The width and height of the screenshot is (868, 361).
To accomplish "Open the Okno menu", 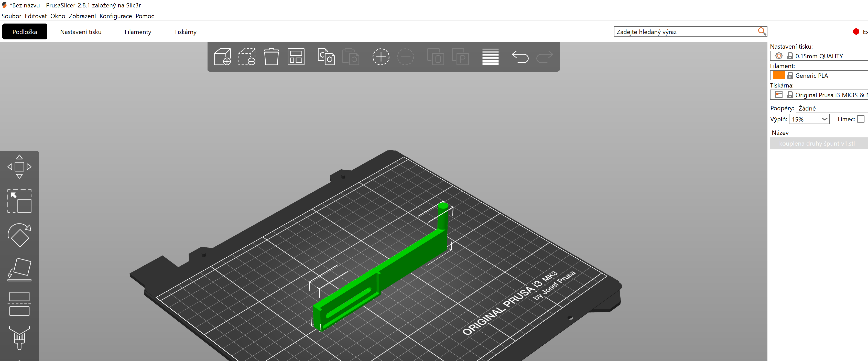I will point(58,16).
